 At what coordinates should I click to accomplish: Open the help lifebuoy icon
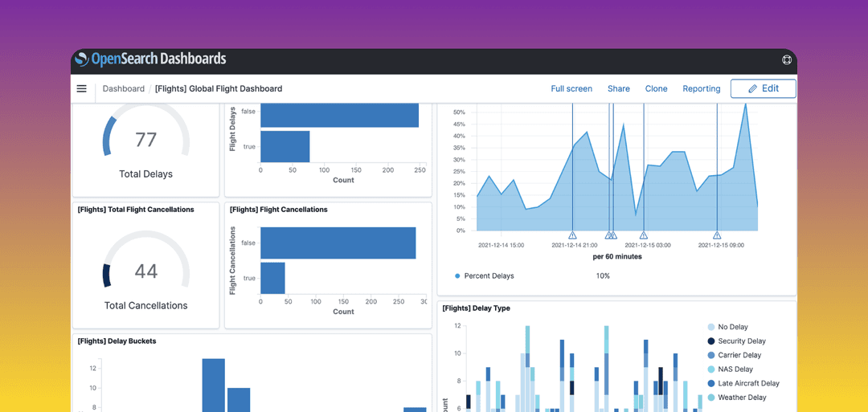click(x=787, y=59)
